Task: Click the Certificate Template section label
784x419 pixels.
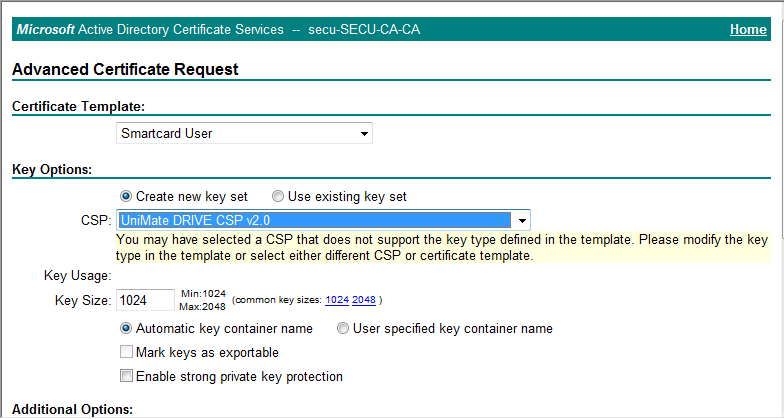Action: click(x=78, y=106)
